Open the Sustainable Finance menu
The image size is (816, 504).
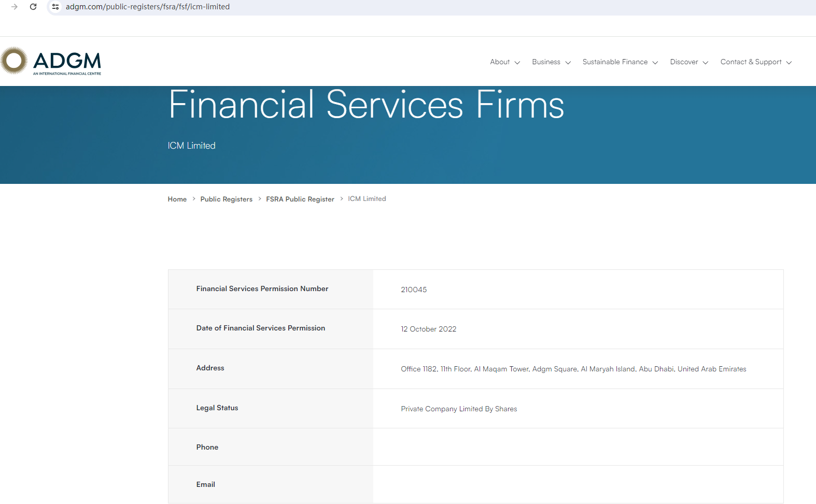615,62
